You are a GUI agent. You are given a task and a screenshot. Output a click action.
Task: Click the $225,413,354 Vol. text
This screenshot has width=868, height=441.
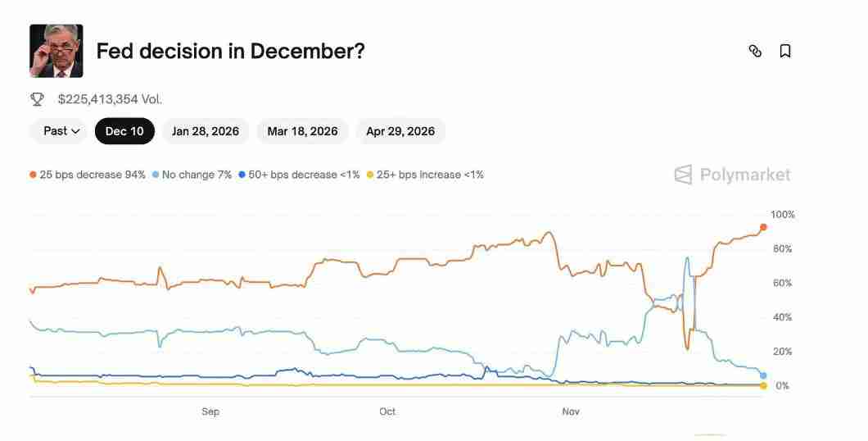[110, 99]
